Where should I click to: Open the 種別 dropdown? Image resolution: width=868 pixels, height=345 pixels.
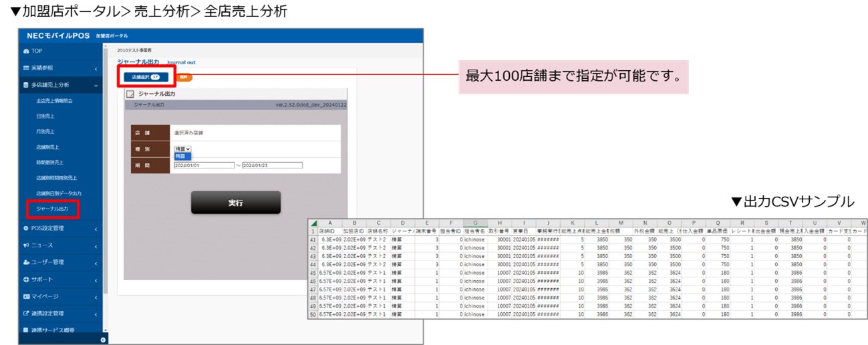pos(182,149)
